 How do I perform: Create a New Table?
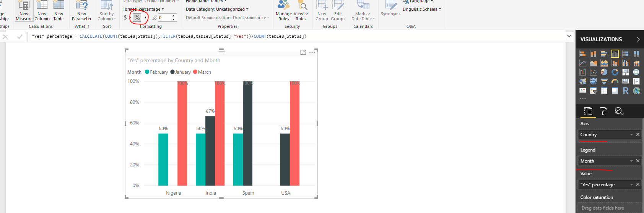pyautogui.click(x=59, y=11)
